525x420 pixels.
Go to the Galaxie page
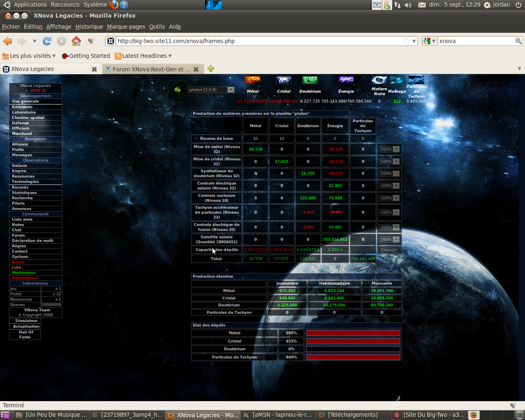point(19,166)
